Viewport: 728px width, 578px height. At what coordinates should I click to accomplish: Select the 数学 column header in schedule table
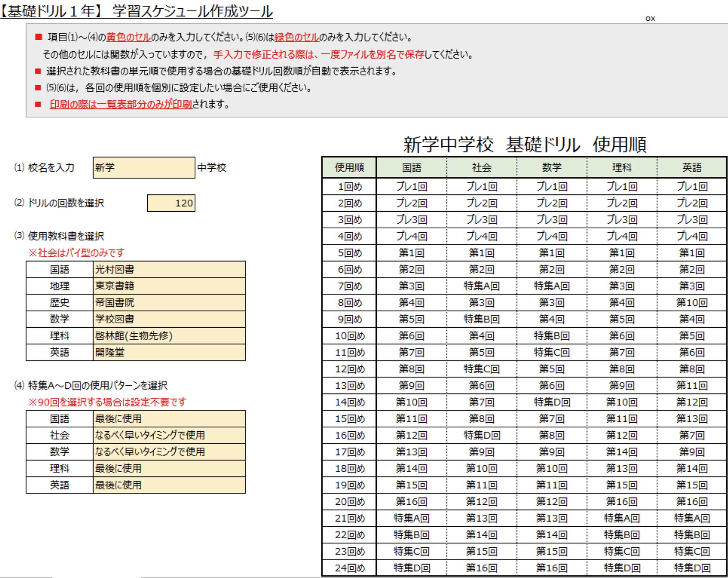(x=552, y=168)
